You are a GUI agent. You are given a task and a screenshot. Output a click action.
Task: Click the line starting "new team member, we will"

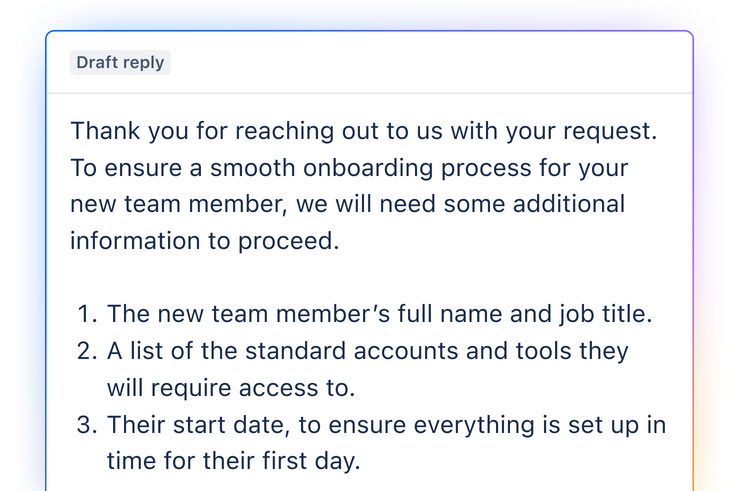coord(347,204)
